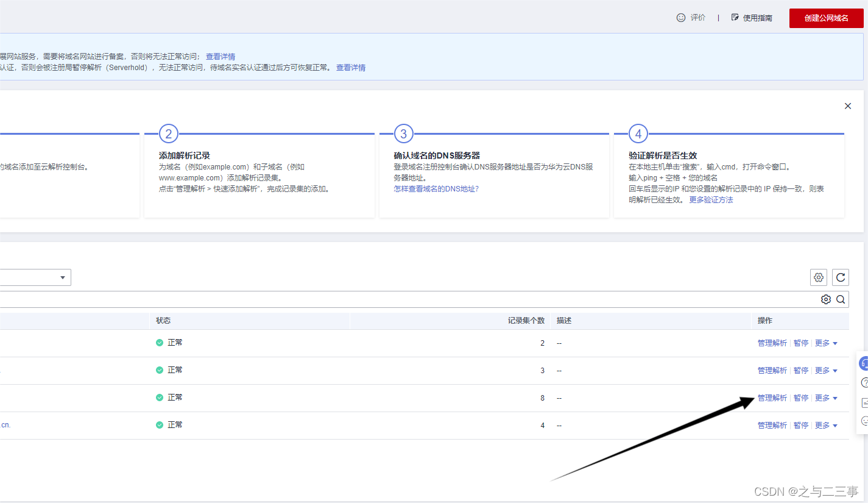Close the step guide panel with X
868x503 pixels.
(848, 106)
